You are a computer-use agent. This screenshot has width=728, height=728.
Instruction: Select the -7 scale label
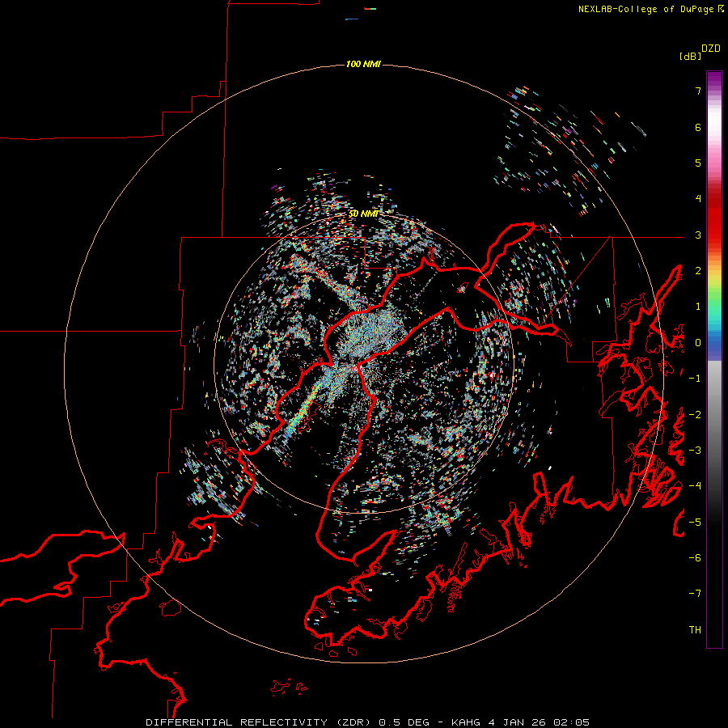click(695, 594)
